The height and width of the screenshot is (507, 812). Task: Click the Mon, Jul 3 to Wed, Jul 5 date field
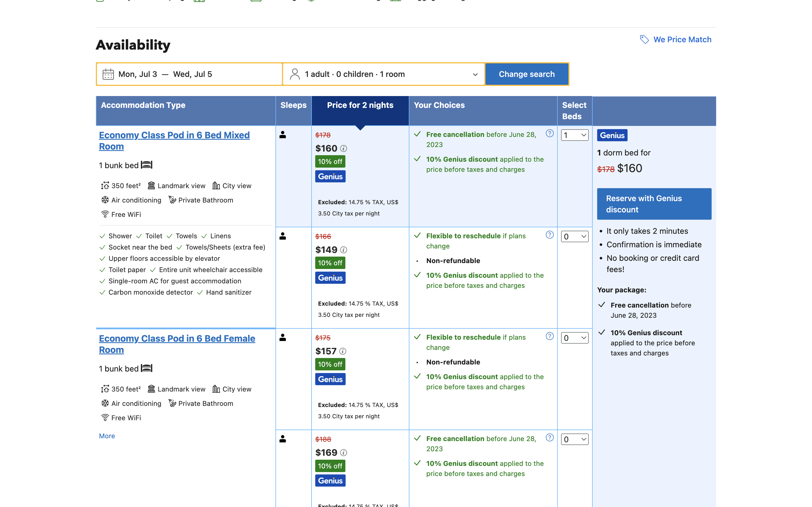[x=189, y=74]
